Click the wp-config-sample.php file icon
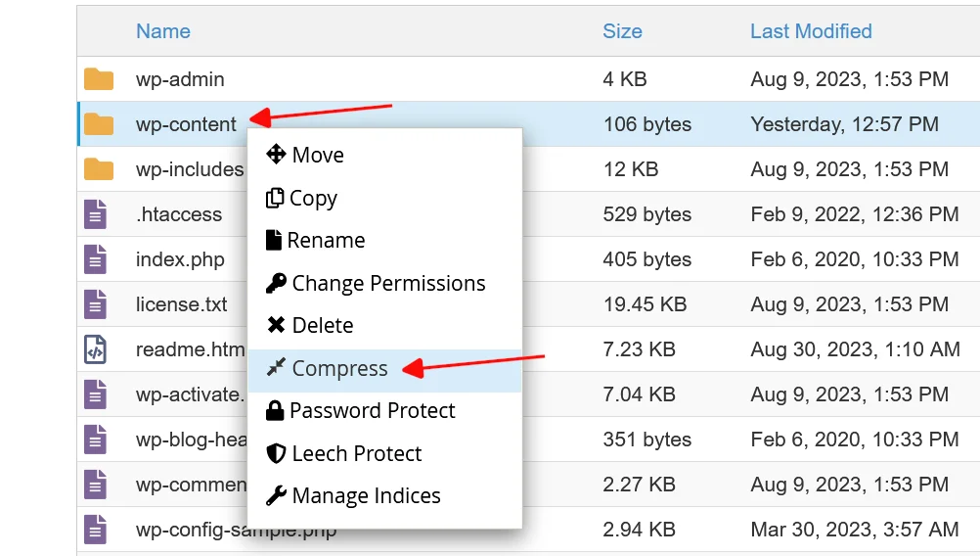This screenshot has height=556, width=980. pos(95,530)
